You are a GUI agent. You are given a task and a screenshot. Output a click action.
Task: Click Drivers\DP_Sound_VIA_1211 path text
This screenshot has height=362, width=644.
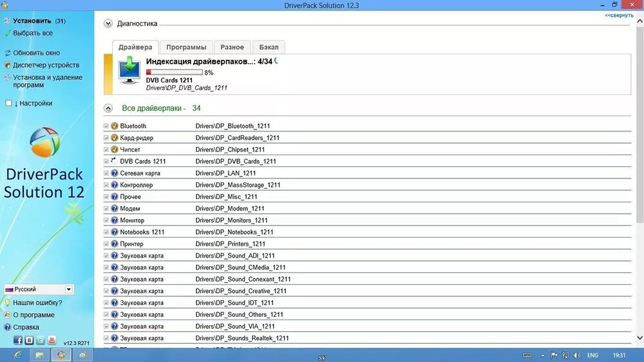tap(235, 327)
